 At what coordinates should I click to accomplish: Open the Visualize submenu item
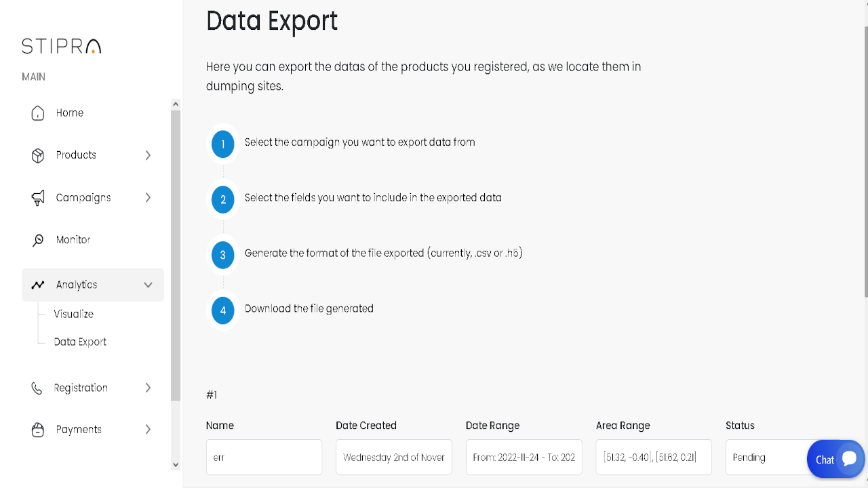coord(73,314)
